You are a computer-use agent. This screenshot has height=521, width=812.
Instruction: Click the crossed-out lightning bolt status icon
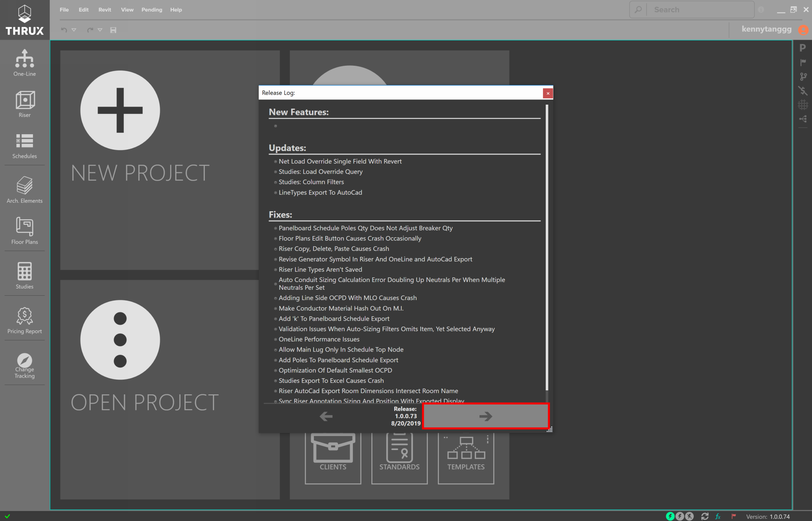pyautogui.click(x=689, y=516)
